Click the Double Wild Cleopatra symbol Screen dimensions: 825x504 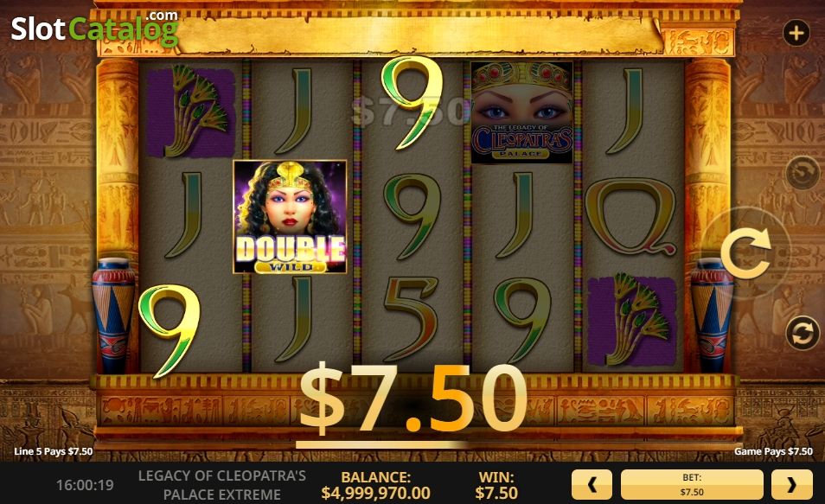tap(290, 217)
